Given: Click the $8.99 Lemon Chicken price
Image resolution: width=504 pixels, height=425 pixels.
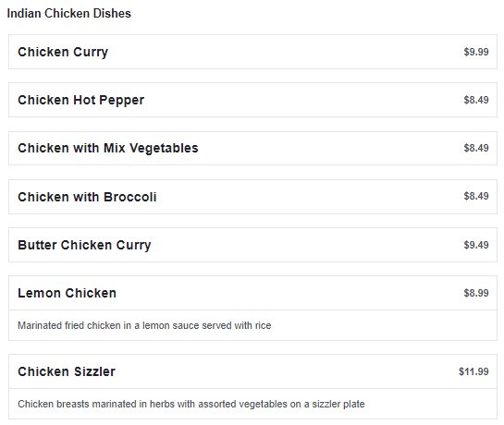Looking at the screenshot, I should tap(476, 293).
